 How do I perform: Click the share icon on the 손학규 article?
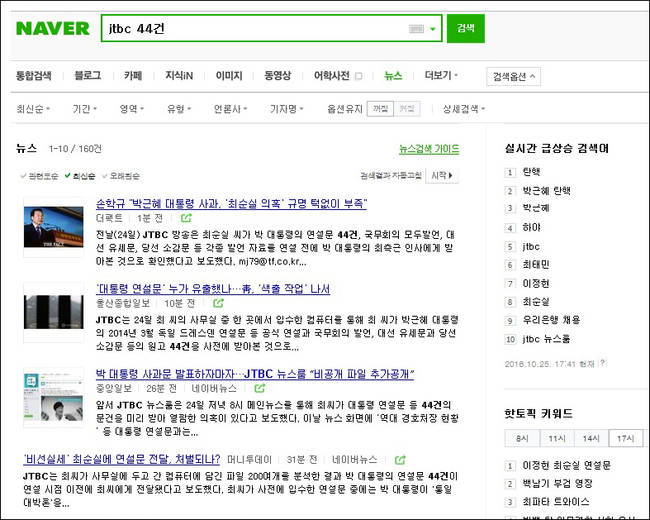pyautogui.click(x=186, y=217)
